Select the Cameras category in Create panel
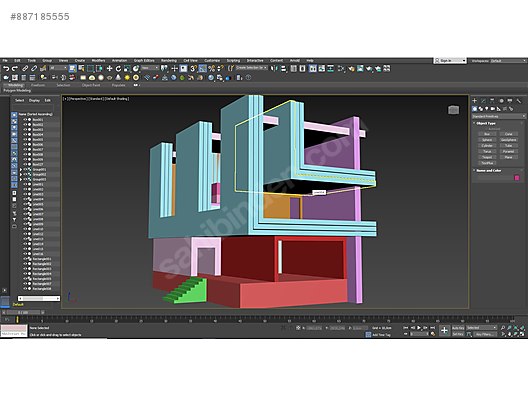The height and width of the screenshot is (396, 528). tap(493, 109)
